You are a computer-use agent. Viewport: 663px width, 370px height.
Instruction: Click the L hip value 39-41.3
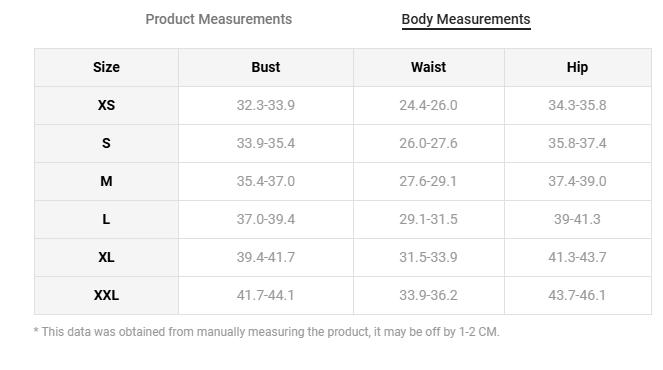coord(577,219)
